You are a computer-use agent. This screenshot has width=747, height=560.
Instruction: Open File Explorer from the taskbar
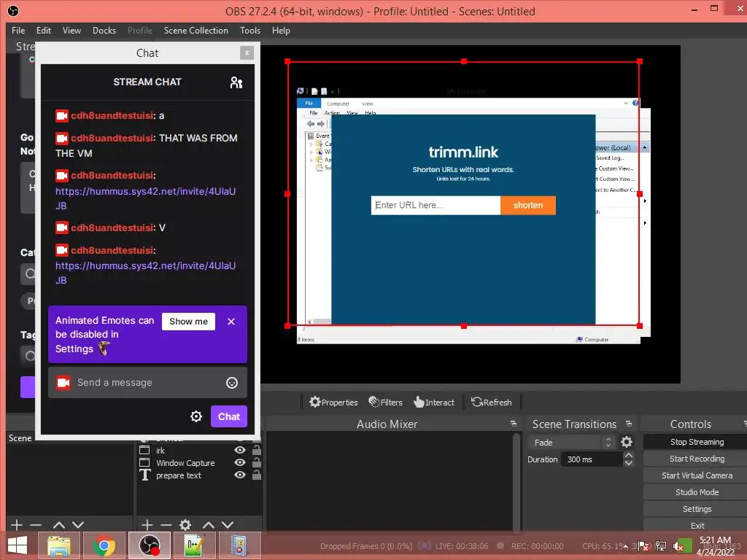[58, 545]
